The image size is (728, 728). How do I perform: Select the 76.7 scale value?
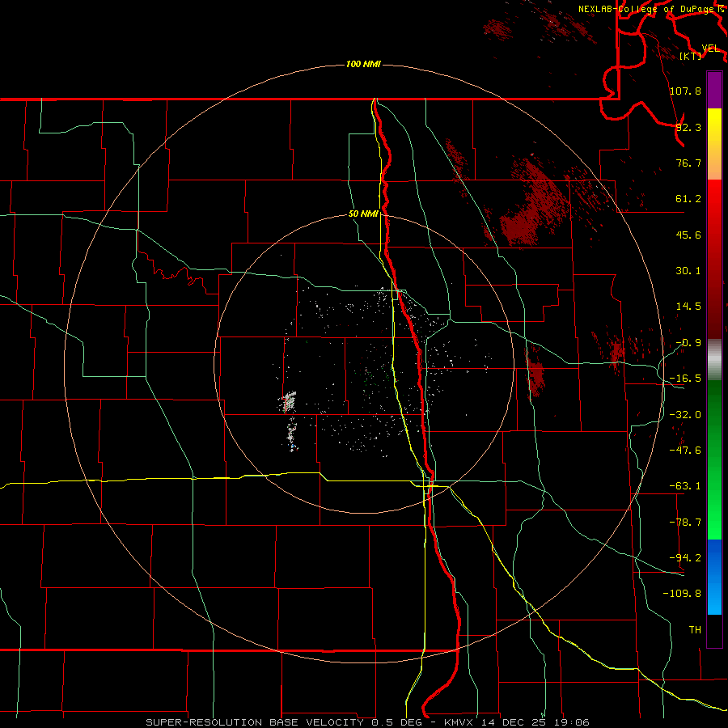click(x=688, y=163)
